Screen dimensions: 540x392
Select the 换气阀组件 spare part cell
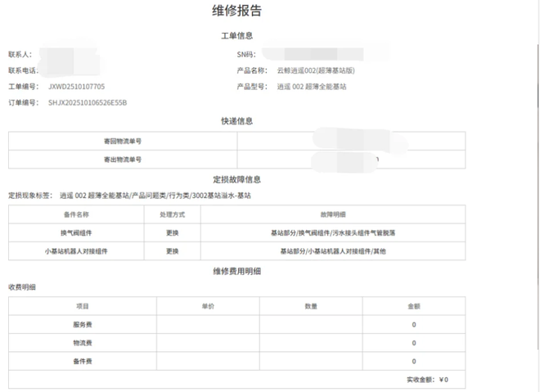click(x=75, y=233)
